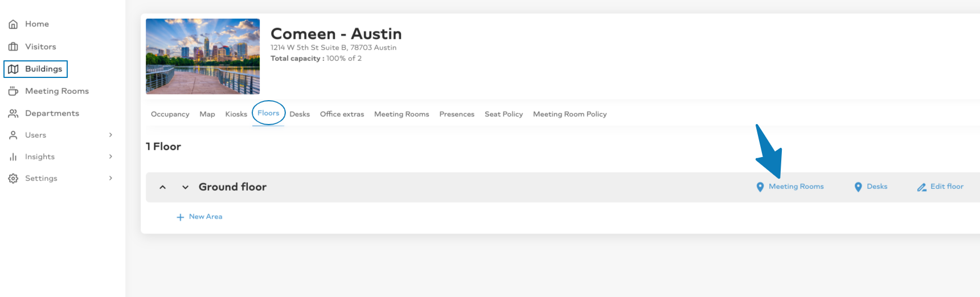Expand the Insights submenu chevron
The image size is (980, 297).
(110, 156)
